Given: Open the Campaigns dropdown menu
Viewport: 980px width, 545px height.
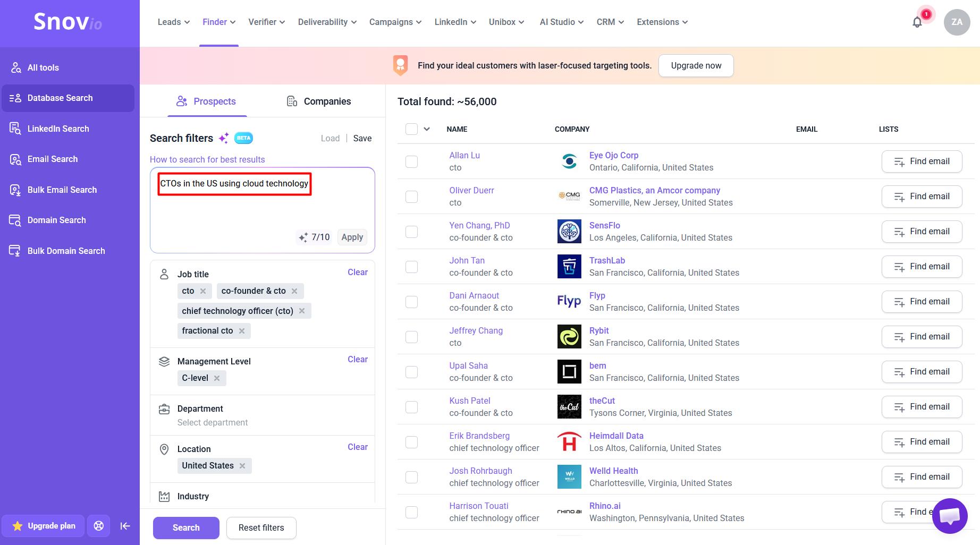Looking at the screenshot, I should pyautogui.click(x=395, y=22).
